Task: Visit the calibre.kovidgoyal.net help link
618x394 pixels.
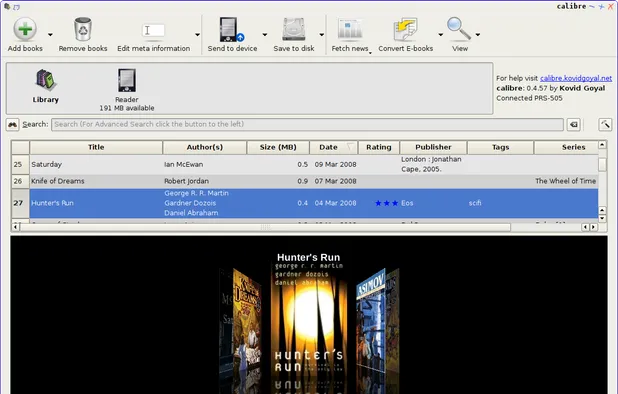Action: click(576, 78)
